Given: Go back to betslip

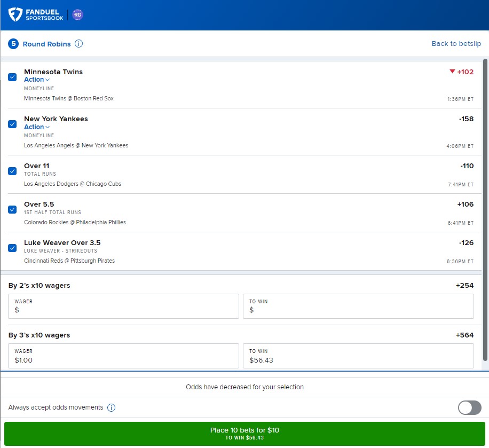Looking at the screenshot, I should (456, 44).
